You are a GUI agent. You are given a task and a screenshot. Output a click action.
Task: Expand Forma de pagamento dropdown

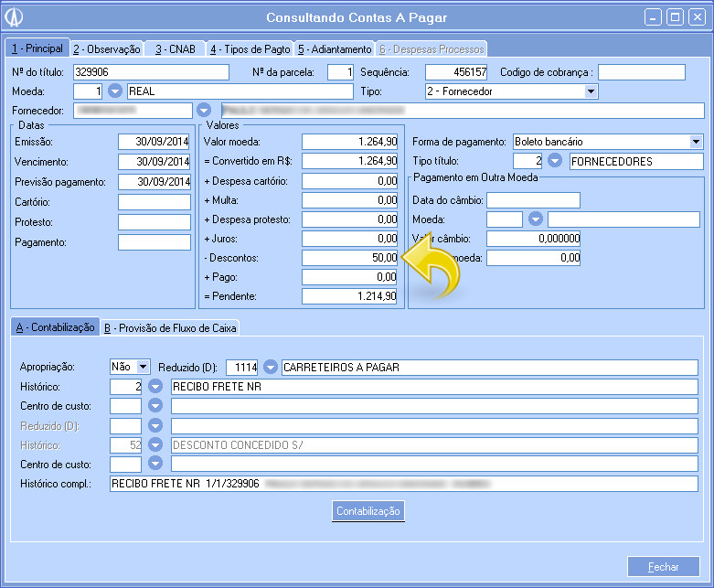pos(696,142)
